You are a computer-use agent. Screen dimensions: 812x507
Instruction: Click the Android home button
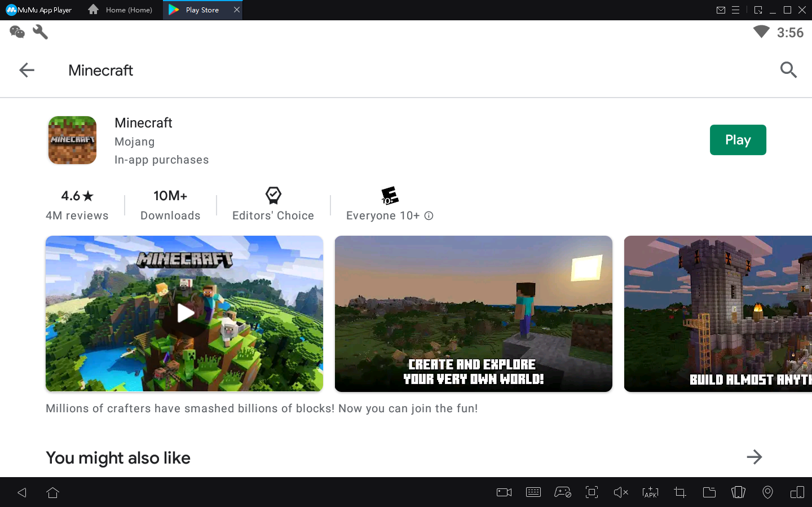53,492
